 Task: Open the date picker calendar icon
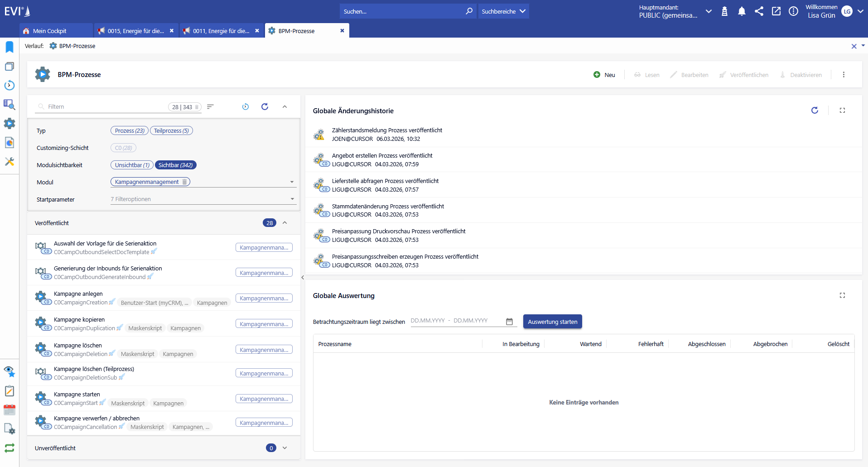tap(509, 322)
